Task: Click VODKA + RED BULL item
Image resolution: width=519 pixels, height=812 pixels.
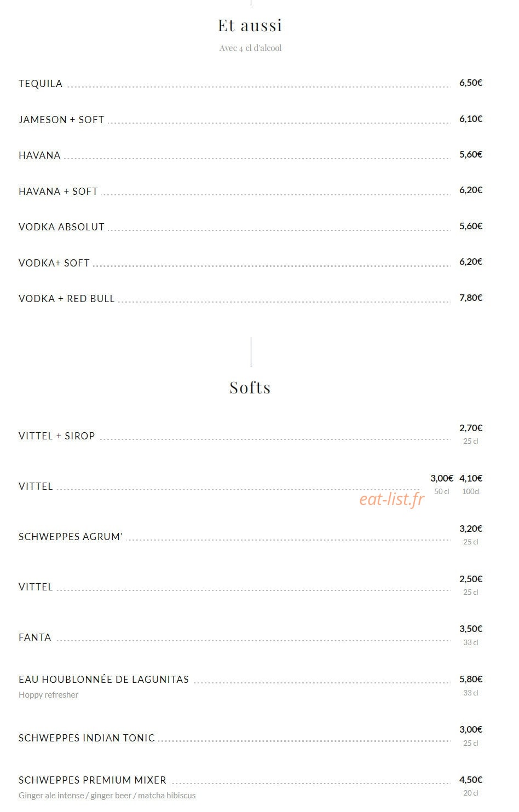Action: coord(67,299)
